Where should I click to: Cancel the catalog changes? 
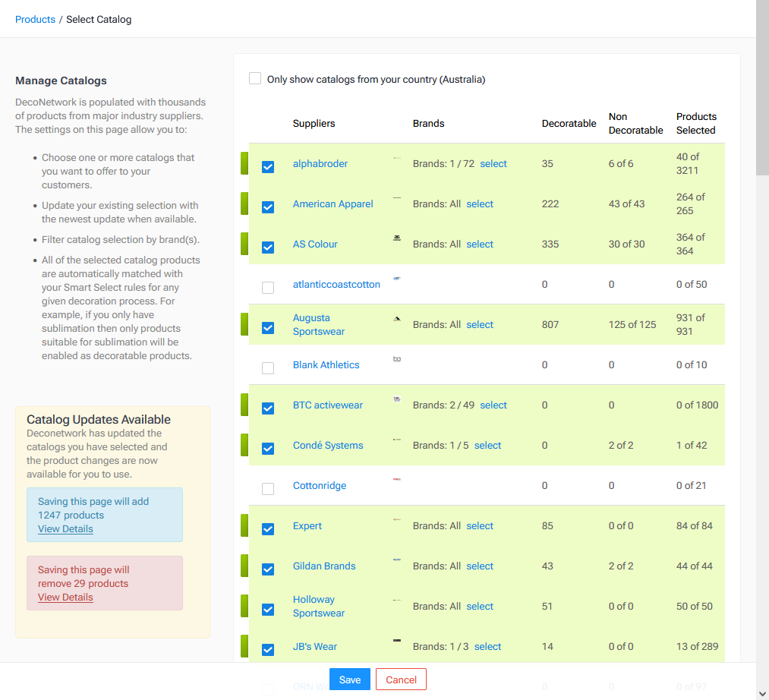coord(401,680)
